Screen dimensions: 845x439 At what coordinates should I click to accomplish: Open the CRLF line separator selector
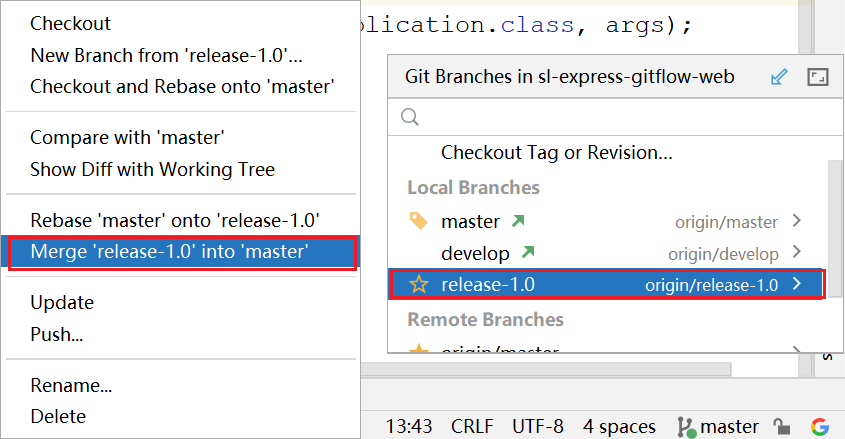[472, 427]
